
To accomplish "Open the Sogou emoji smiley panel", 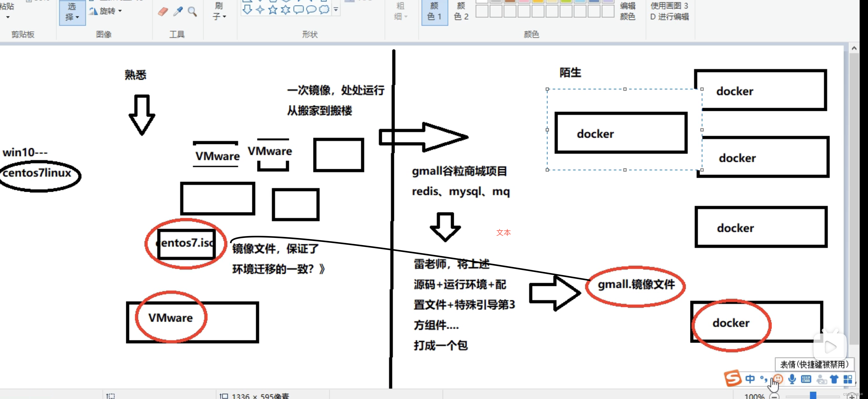I will pyautogui.click(x=778, y=379).
